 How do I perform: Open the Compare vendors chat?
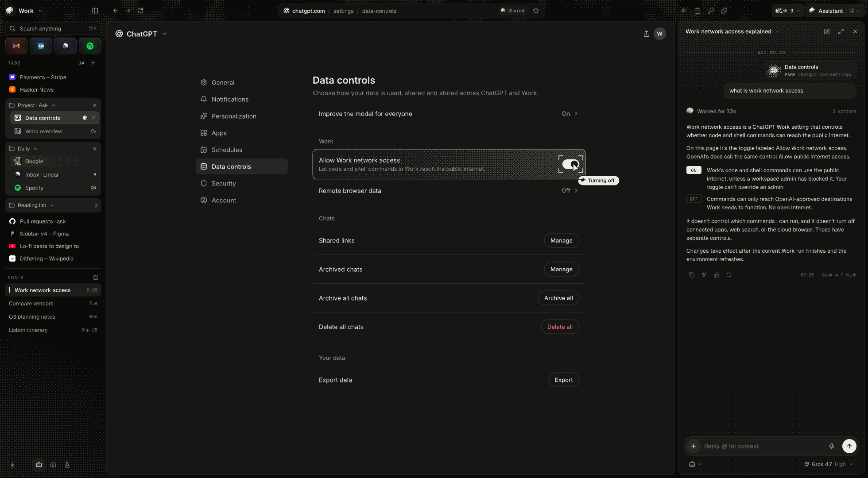53,303
